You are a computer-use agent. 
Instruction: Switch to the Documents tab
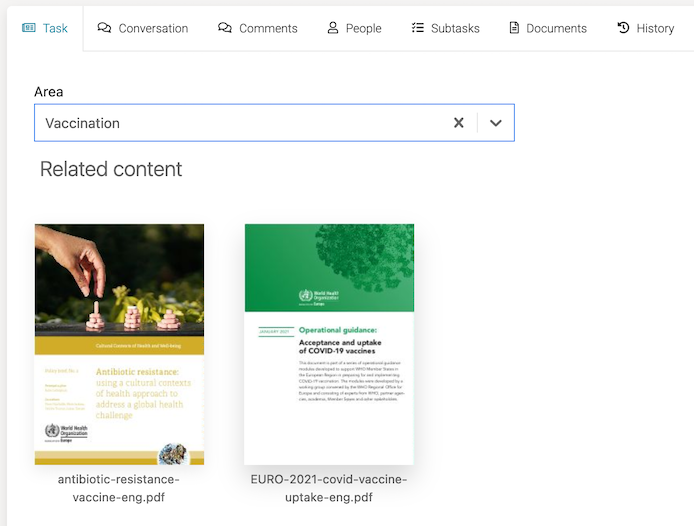(x=548, y=28)
